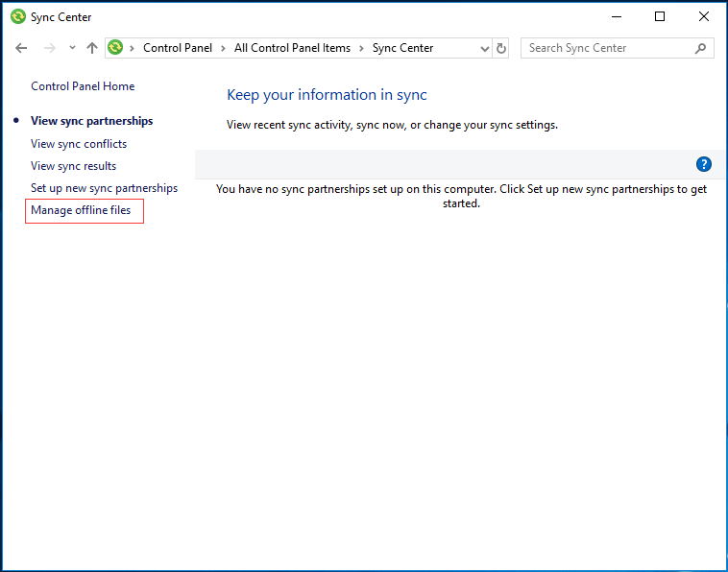Expand chevron after Control Panel breadcrumb
Viewport: 728px width, 572px height.
pos(223,48)
